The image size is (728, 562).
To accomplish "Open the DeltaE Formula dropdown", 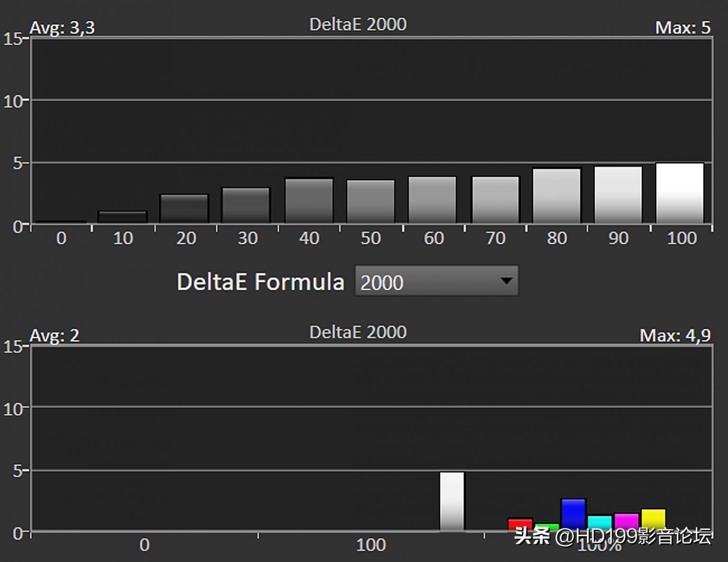I will 436,281.
